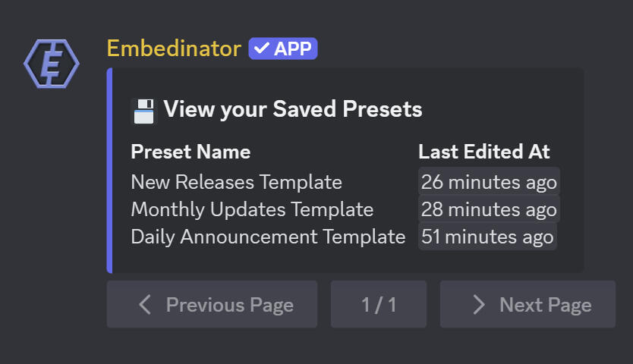Select the New Releases Template entry
This screenshot has height=364, width=633.
237,182
